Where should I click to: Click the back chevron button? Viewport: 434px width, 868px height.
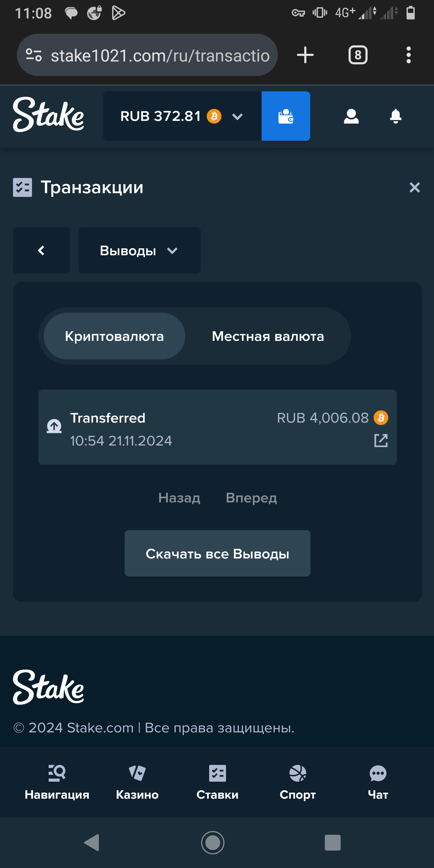tap(41, 250)
